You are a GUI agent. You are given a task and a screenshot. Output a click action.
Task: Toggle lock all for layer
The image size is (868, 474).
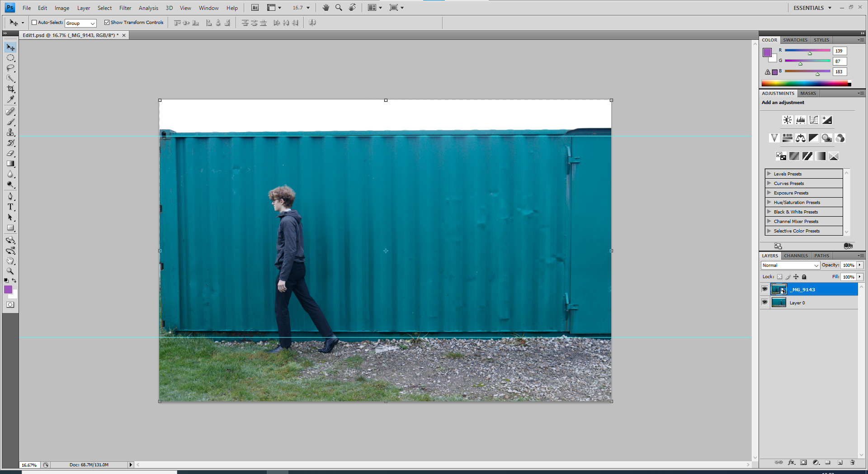[x=804, y=277]
